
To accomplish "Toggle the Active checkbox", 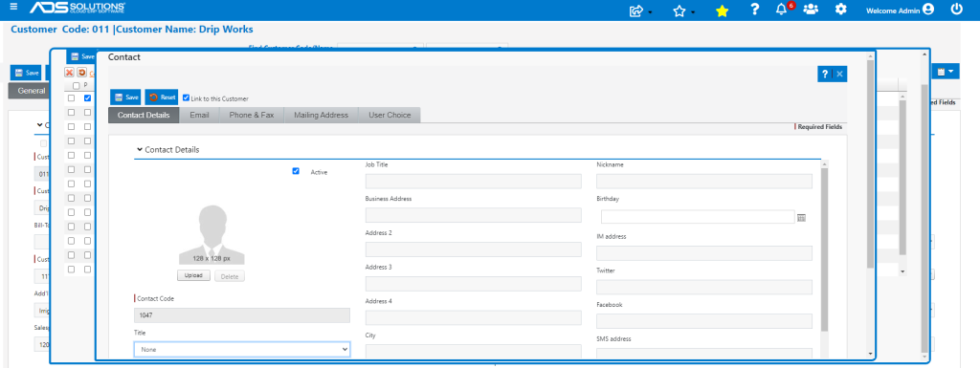I will (x=296, y=171).
